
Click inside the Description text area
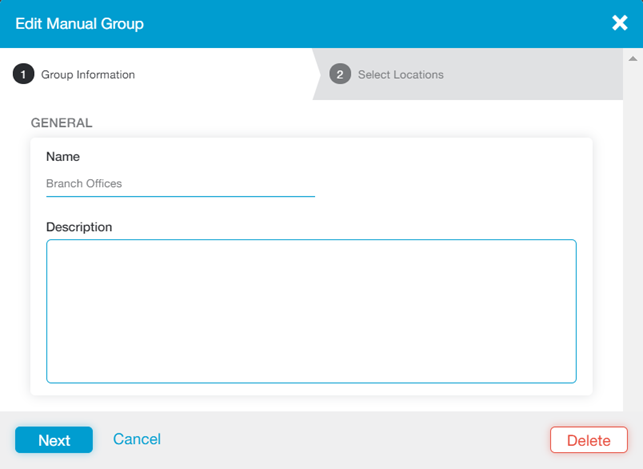pos(311,311)
